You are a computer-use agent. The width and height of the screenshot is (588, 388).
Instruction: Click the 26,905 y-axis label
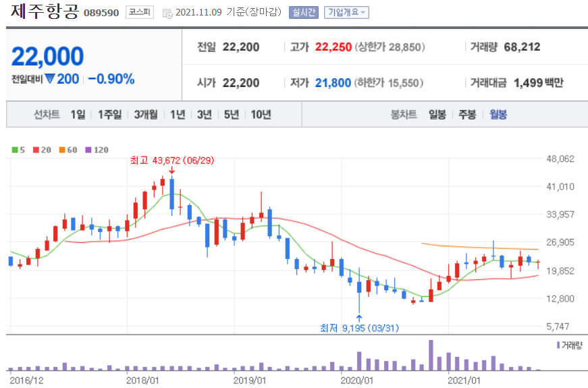(x=560, y=242)
